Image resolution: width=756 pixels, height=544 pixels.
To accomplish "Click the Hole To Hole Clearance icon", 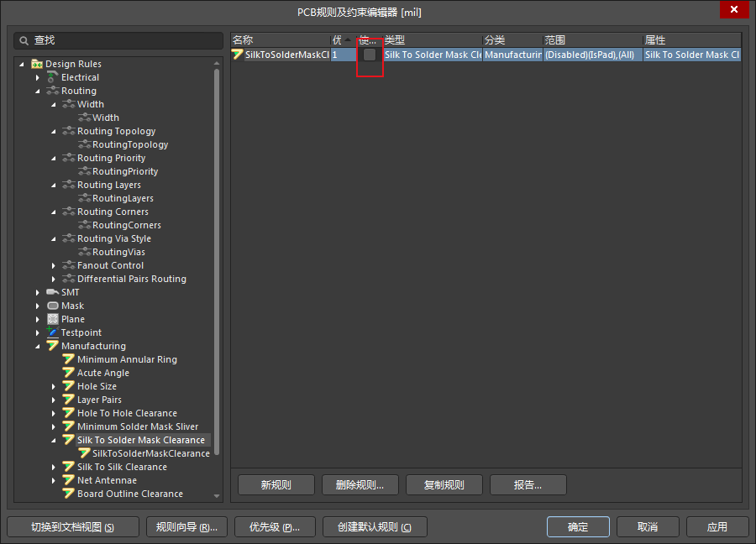I will coord(69,413).
